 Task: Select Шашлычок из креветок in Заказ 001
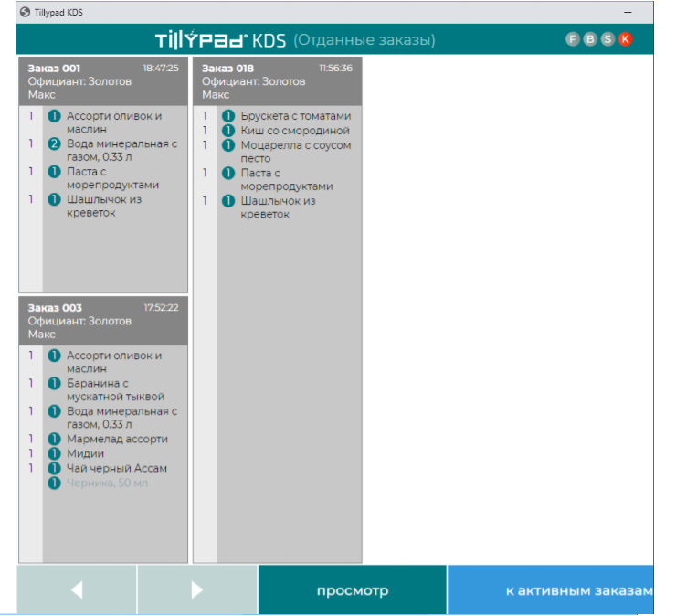click(x=104, y=206)
